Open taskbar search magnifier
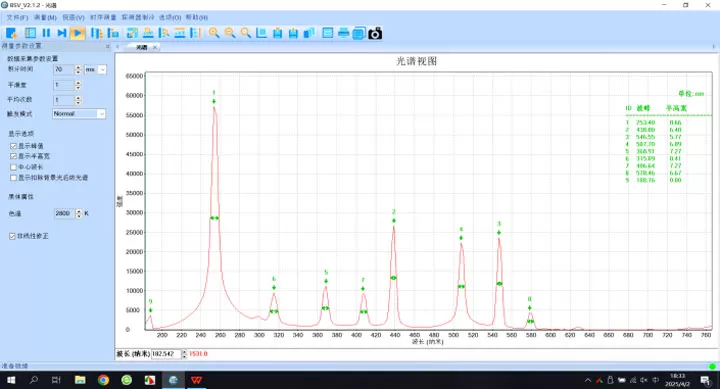Viewport: 720px width, 389px height. [x=34, y=380]
